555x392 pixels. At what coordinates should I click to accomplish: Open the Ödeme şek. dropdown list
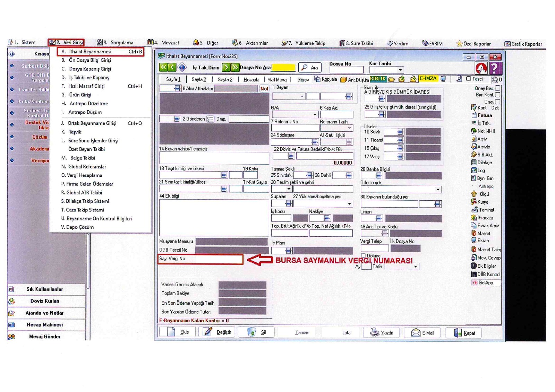[x=438, y=190]
